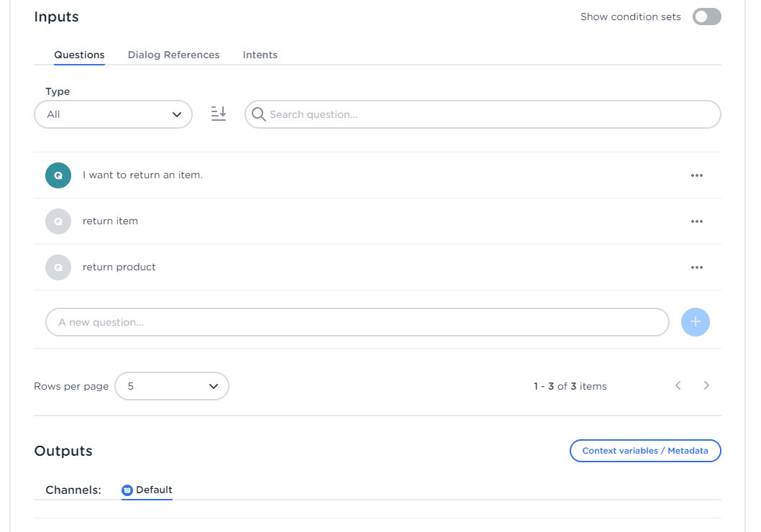Open the Intents tab
The image size is (761, 532).
(260, 55)
